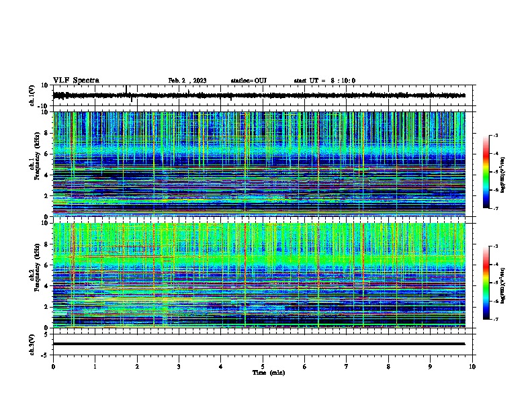The height and width of the screenshot is (411, 532).
Task: Click the time-axis tick label "5"
Action: click(263, 367)
